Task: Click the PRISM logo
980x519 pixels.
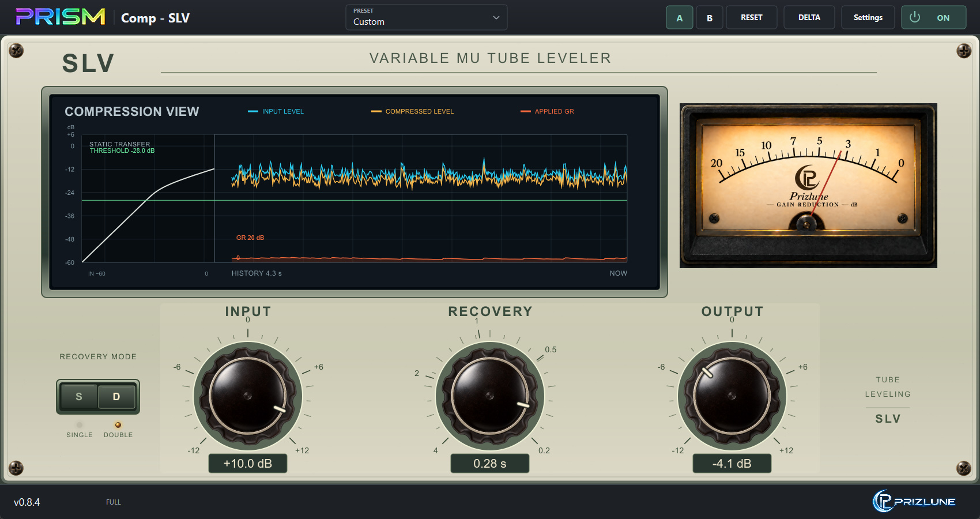Action: 61,17
